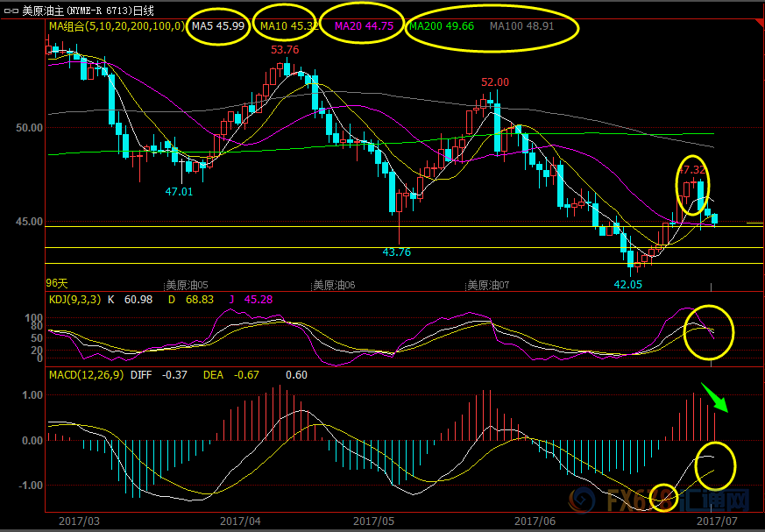Select the MA200 49.66 green label
This screenshot has height=532, width=765.
(x=442, y=26)
